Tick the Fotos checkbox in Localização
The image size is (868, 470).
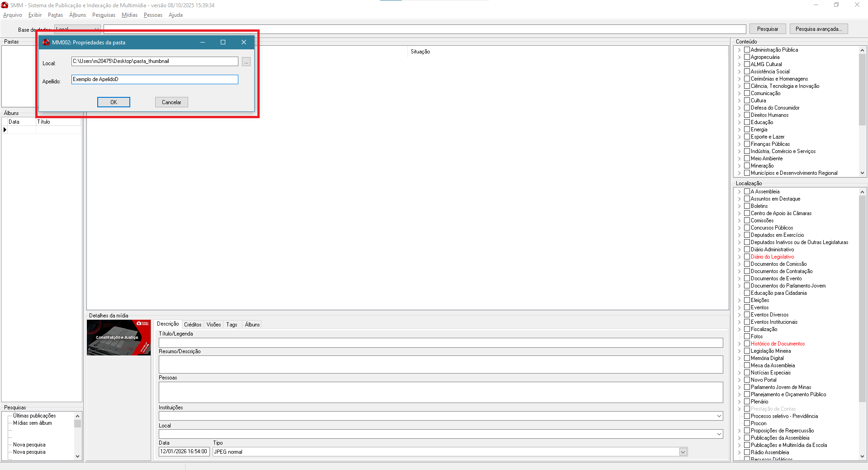pyautogui.click(x=747, y=336)
